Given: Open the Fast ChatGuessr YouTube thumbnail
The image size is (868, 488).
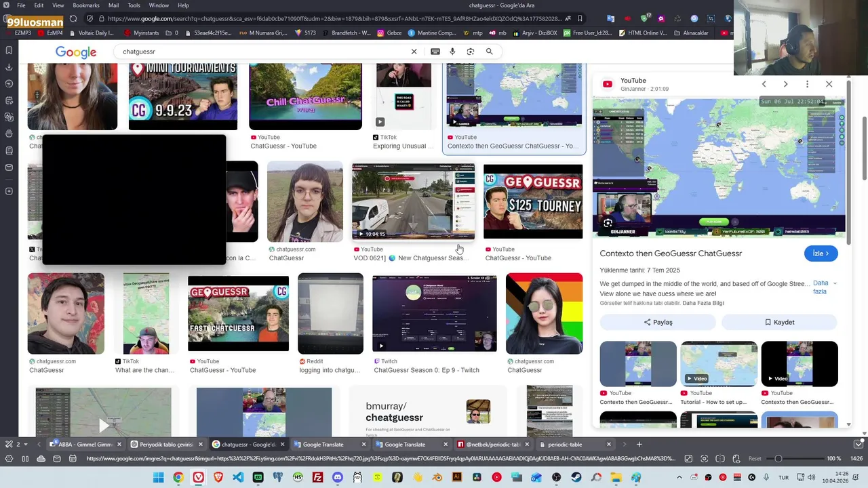Looking at the screenshot, I should tap(238, 314).
